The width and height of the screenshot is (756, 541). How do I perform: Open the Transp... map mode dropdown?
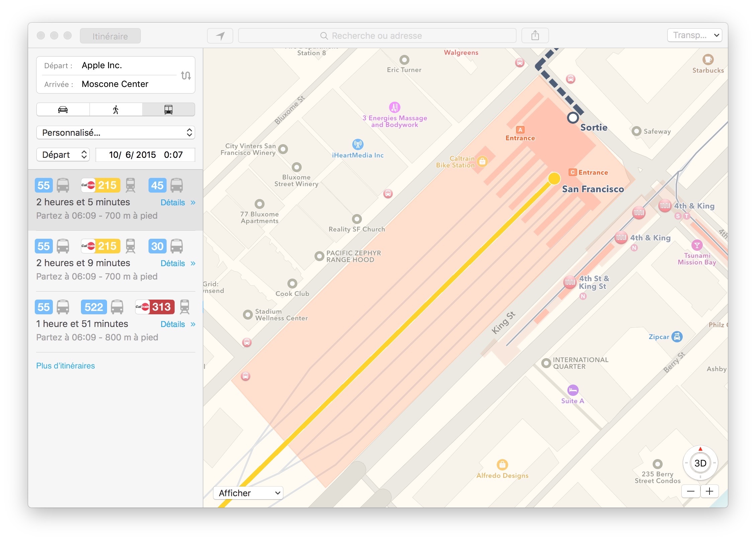[x=695, y=35]
